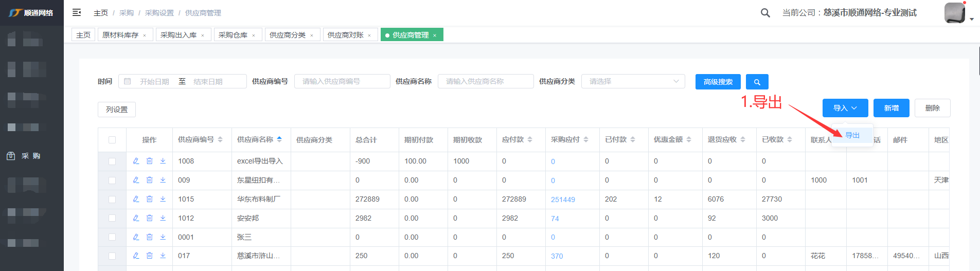The height and width of the screenshot is (271, 980).
Task: Close the 采购仓库 tab
Action: 254,35
